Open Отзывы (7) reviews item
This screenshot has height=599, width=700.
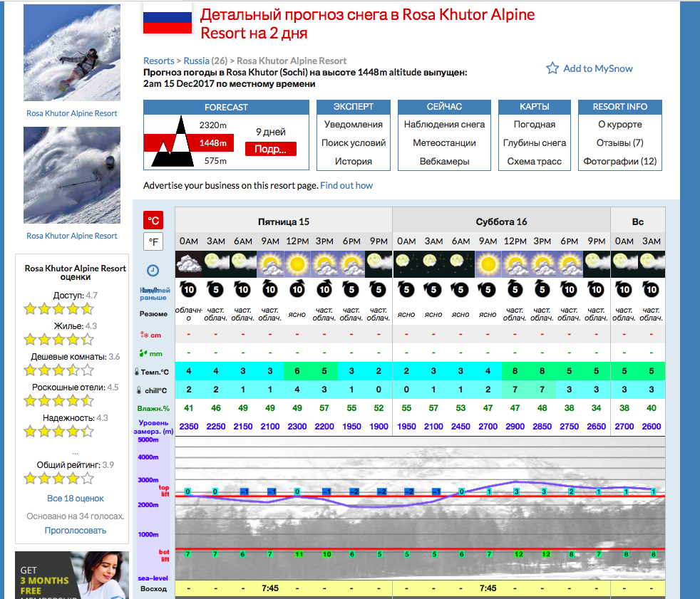click(x=620, y=142)
